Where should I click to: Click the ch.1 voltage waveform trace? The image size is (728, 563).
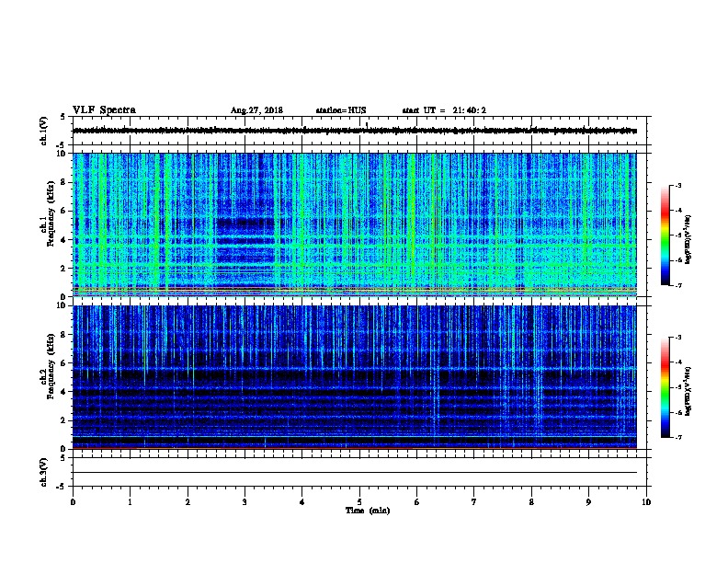point(354,131)
